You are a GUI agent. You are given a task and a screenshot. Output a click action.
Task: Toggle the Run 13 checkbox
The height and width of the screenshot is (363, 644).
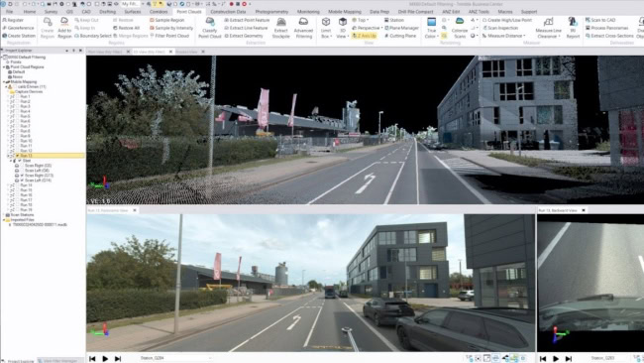click(x=17, y=156)
